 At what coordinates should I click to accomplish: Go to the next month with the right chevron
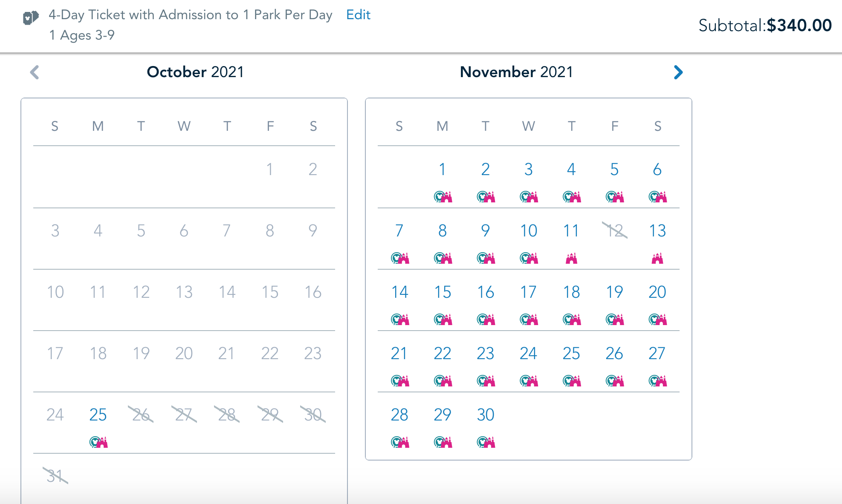point(678,72)
